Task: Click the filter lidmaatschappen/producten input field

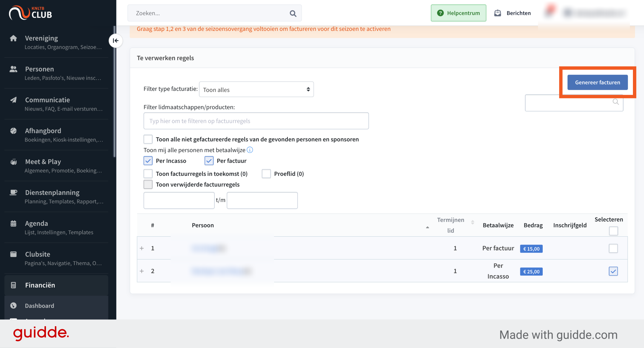Action: point(256,121)
